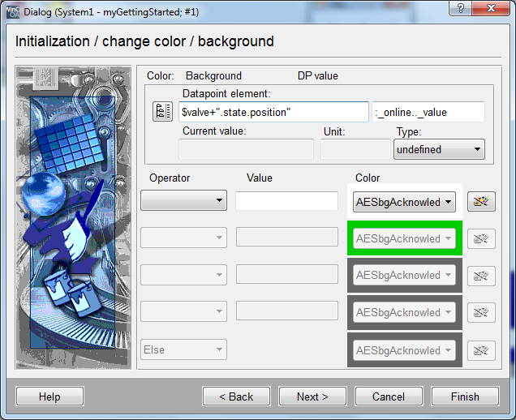Click the datapoint selector icon
The image size is (516, 420).
tap(162, 112)
